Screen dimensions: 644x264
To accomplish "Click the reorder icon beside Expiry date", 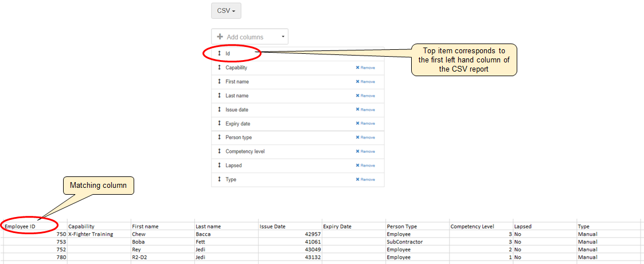I will (219, 124).
